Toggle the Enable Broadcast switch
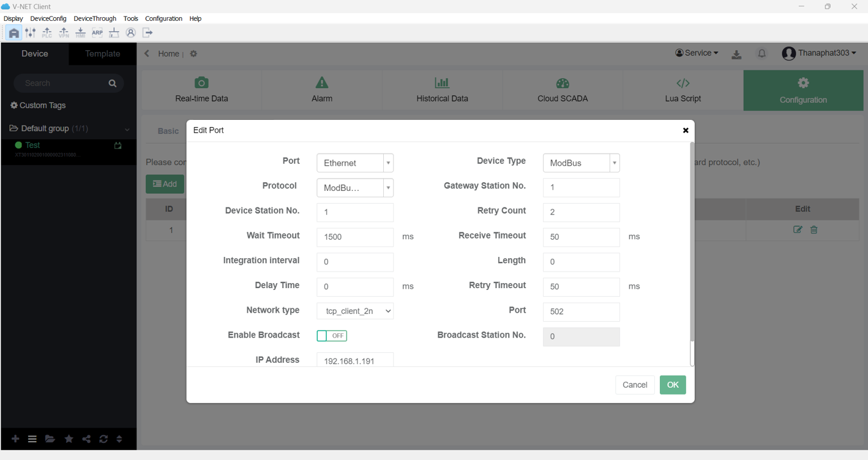Viewport: 868px width, 460px height. pyautogui.click(x=332, y=336)
